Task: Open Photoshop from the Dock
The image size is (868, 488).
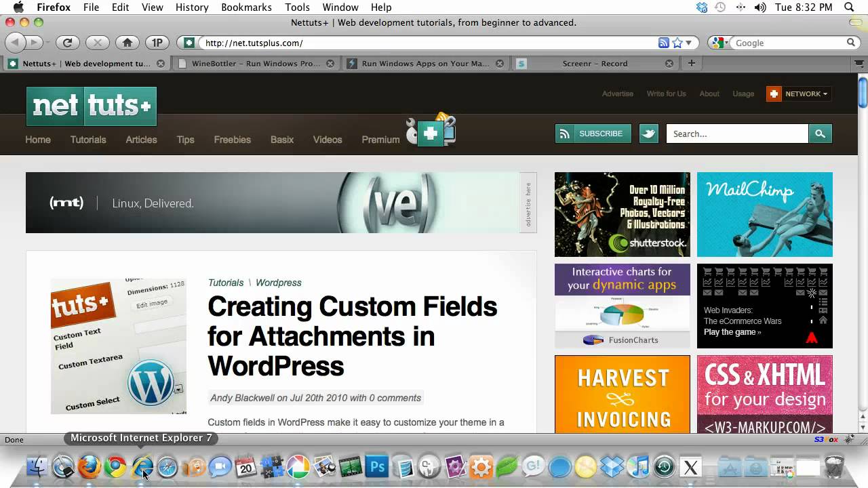Action: pos(376,466)
